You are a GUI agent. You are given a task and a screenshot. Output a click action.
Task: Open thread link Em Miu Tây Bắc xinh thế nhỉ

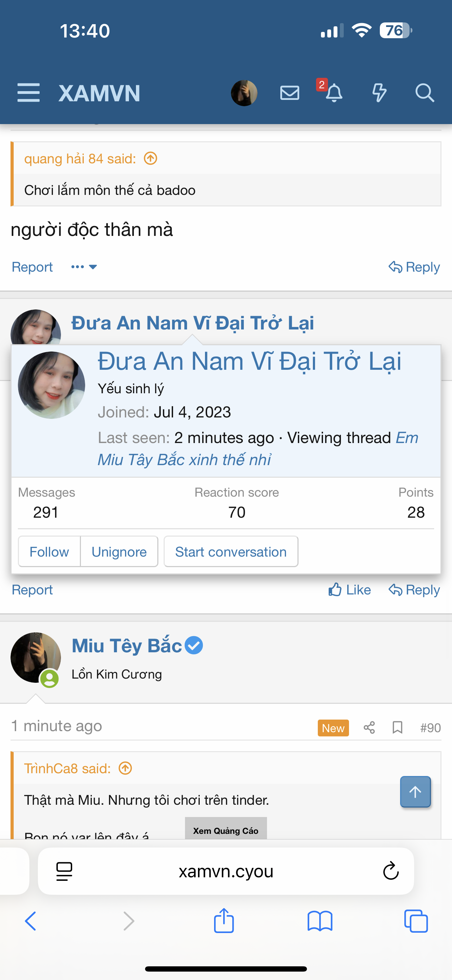(x=258, y=449)
